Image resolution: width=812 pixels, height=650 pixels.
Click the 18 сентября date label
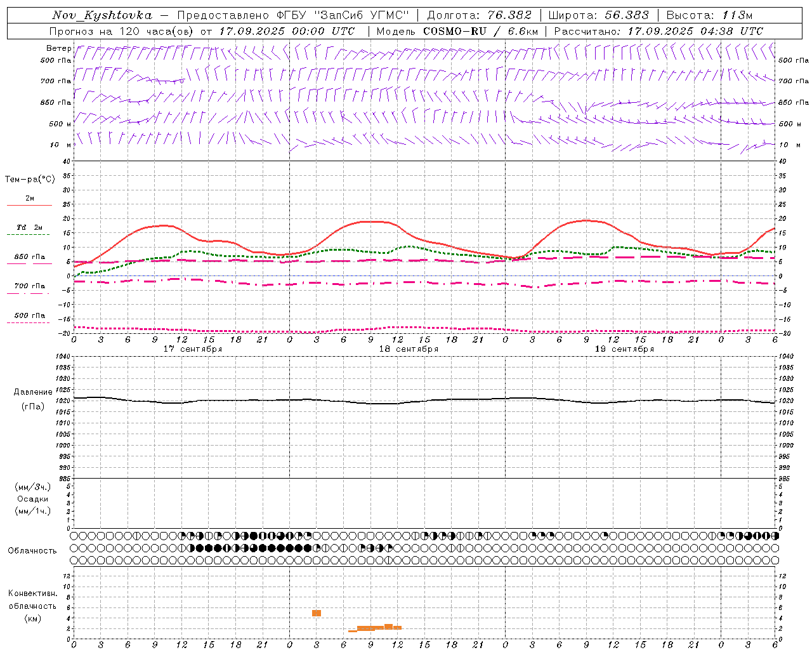point(409,349)
